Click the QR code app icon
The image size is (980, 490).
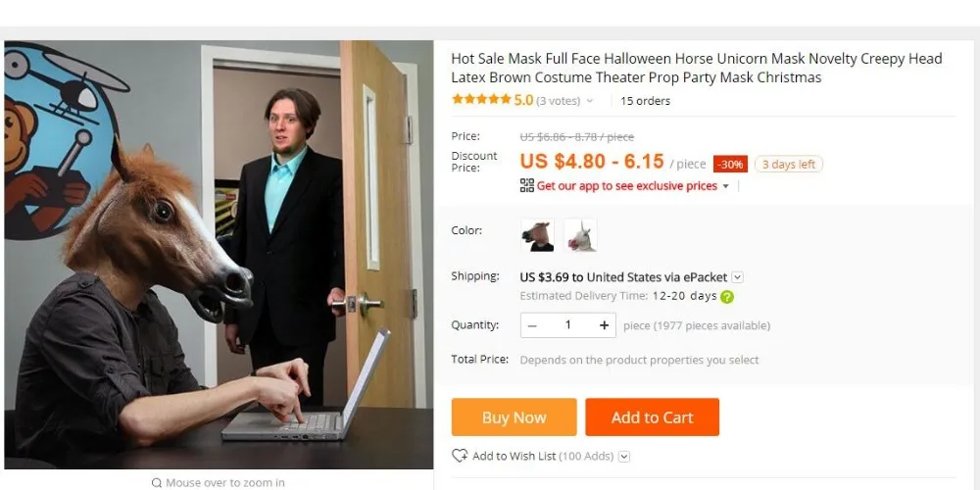pyautogui.click(x=527, y=185)
